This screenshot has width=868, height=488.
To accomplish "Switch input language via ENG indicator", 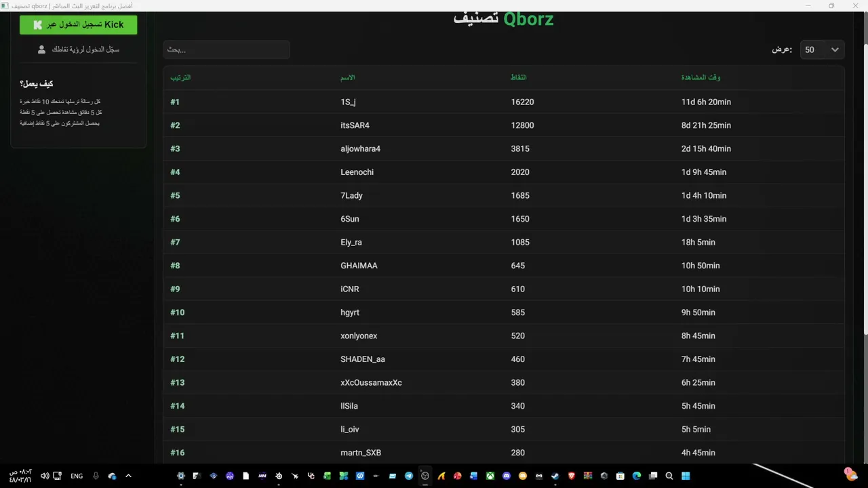I will [77, 476].
